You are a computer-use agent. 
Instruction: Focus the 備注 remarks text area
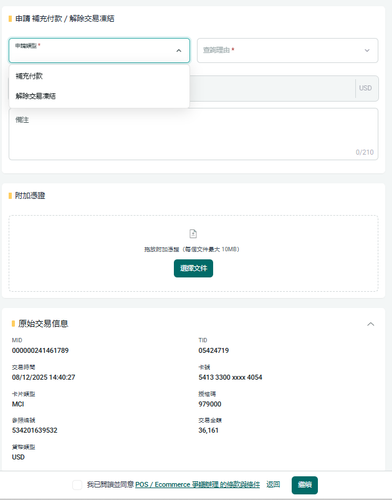tap(193, 134)
